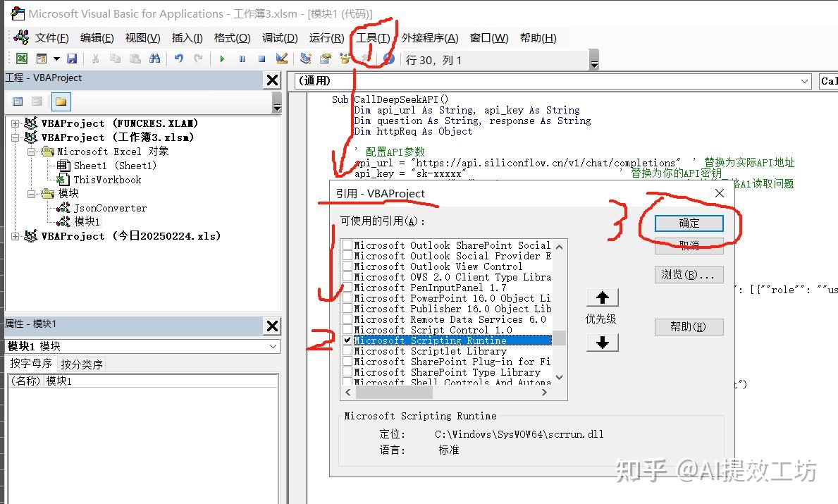Open the 外接程序(A) menu
Screen dimensions: 838x504
(x=430, y=38)
